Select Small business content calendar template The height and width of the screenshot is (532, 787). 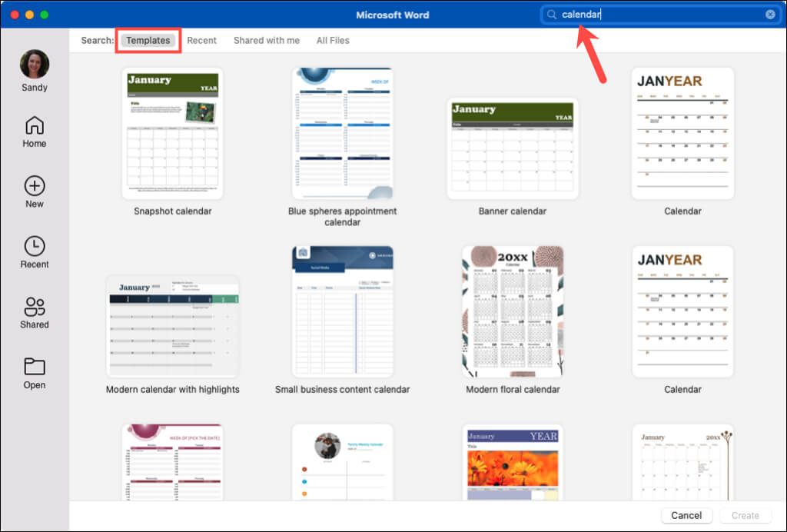342,311
